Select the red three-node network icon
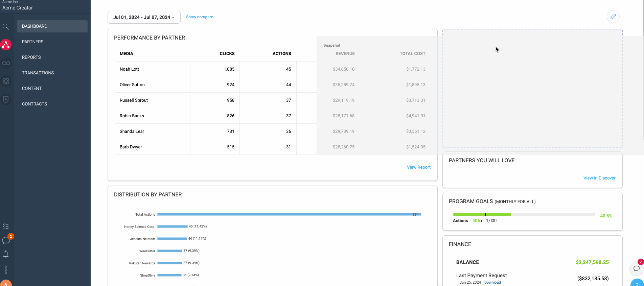 (6, 45)
